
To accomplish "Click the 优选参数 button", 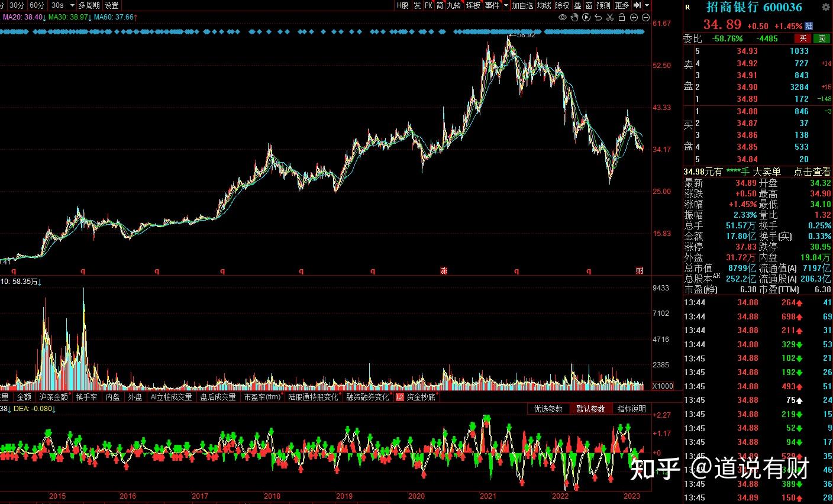I will (x=548, y=409).
